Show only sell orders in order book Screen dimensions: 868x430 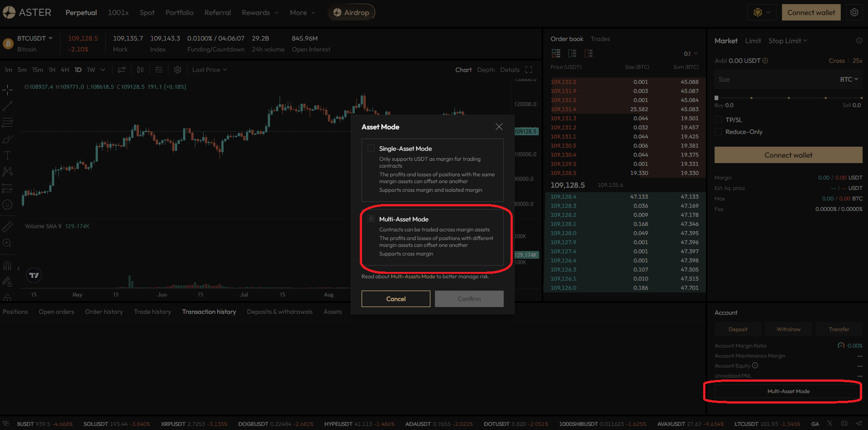coord(588,53)
